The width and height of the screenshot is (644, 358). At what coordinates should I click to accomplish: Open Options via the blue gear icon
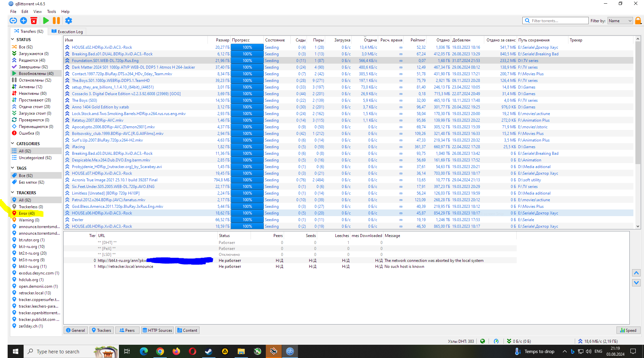point(69,21)
